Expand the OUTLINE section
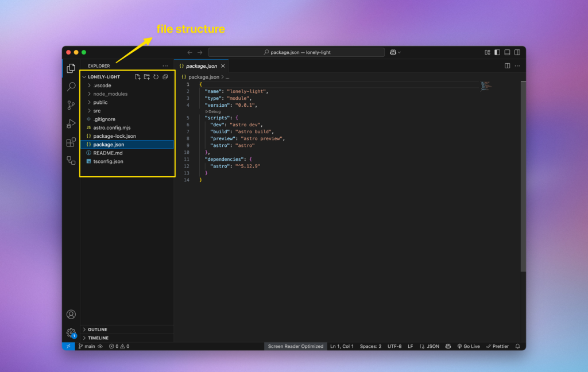 (x=97, y=330)
